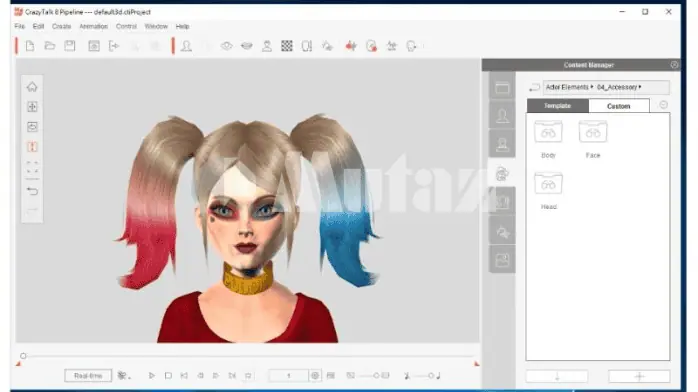Select the Motion/animation category icon
Image resolution: width=698 pixels, height=392 pixels.
(x=502, y=232)
